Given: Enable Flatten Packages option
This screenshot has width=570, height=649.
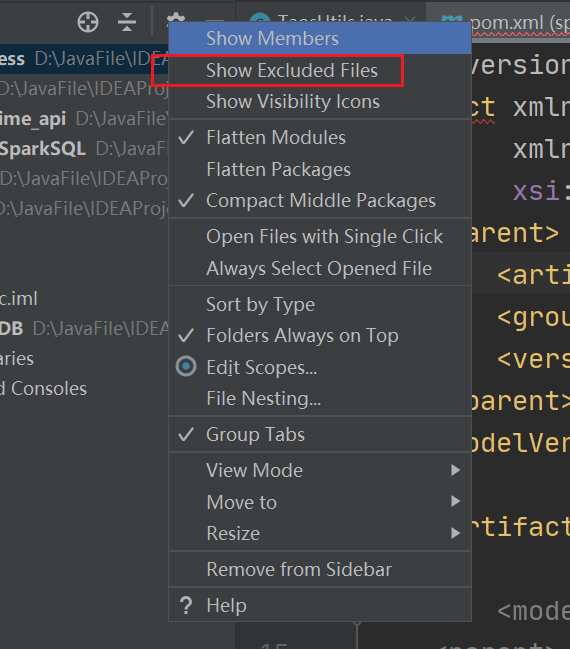Looking at the screenshot, I should pyautogui.click(x=320, y=169).
